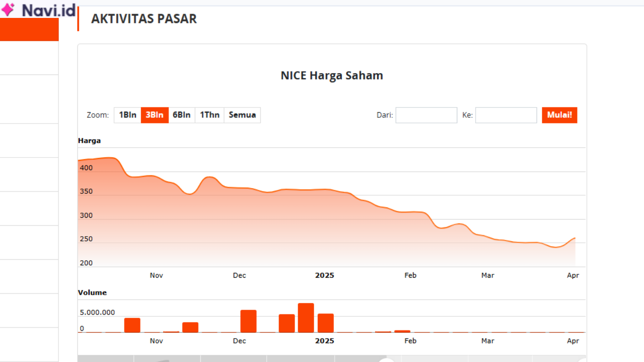Click the price line near the Feb label
This screenshot has height=362, width=644.
(x=410, y=211)
